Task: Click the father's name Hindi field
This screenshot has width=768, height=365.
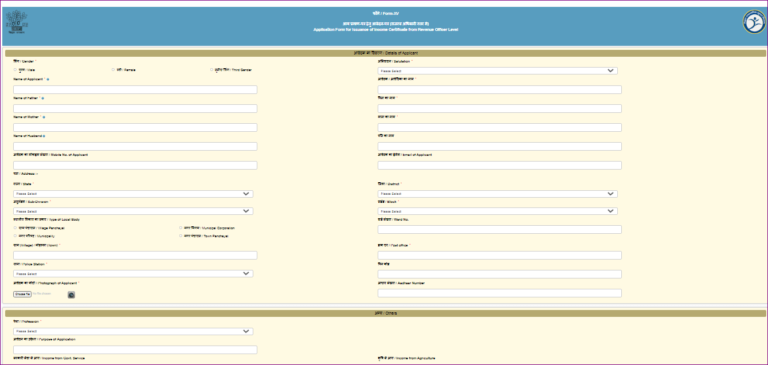Action: (x=500, y=108)
